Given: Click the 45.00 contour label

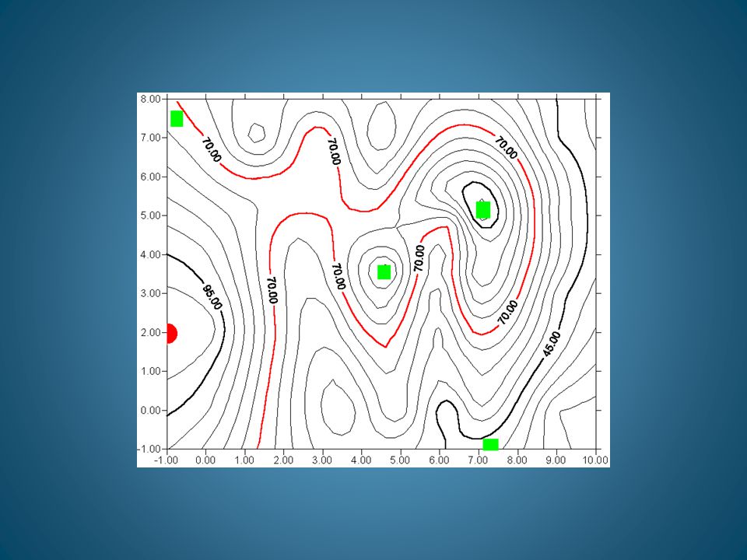Looking at the screenshot, I should [552, 345].
